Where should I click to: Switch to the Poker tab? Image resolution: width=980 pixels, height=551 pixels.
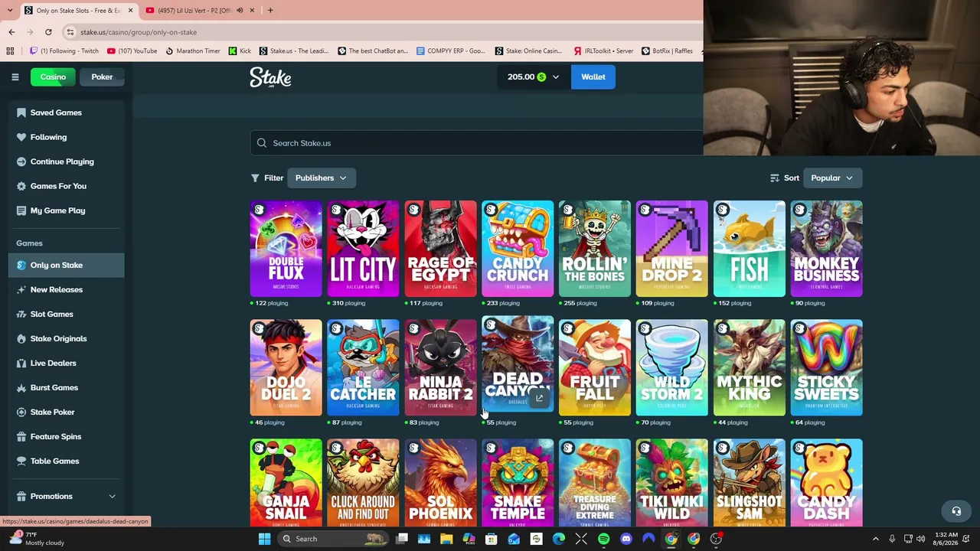102,77
